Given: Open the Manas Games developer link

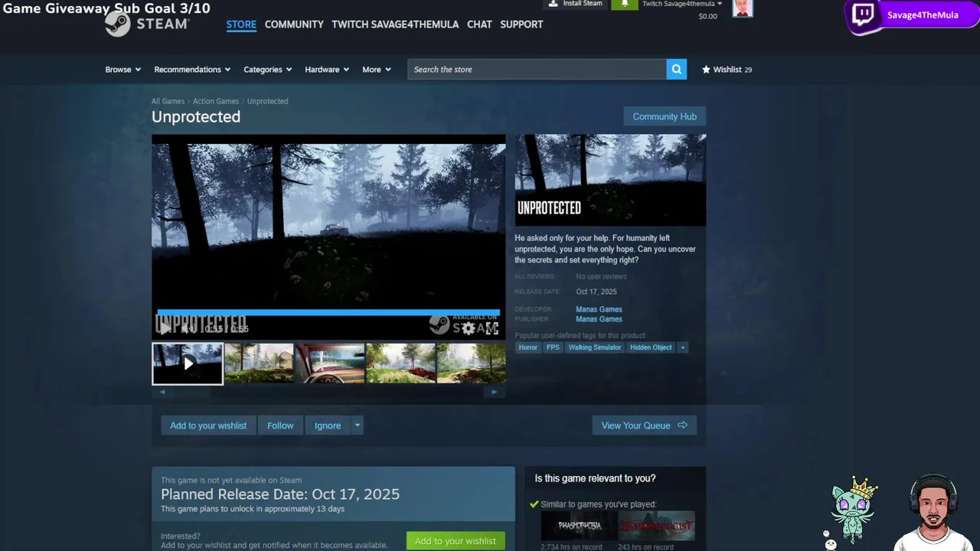Looking at the screenshot, I should [599, 309].
